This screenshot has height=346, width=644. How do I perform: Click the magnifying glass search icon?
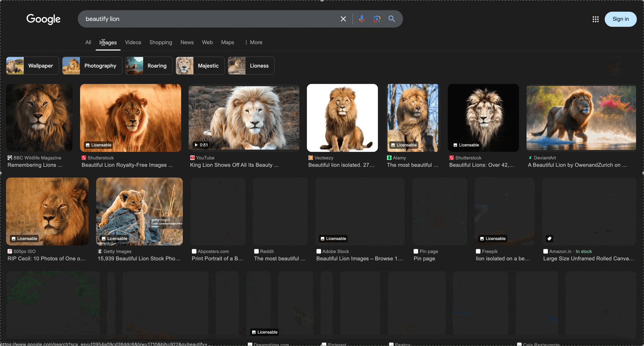pos(391,19)
